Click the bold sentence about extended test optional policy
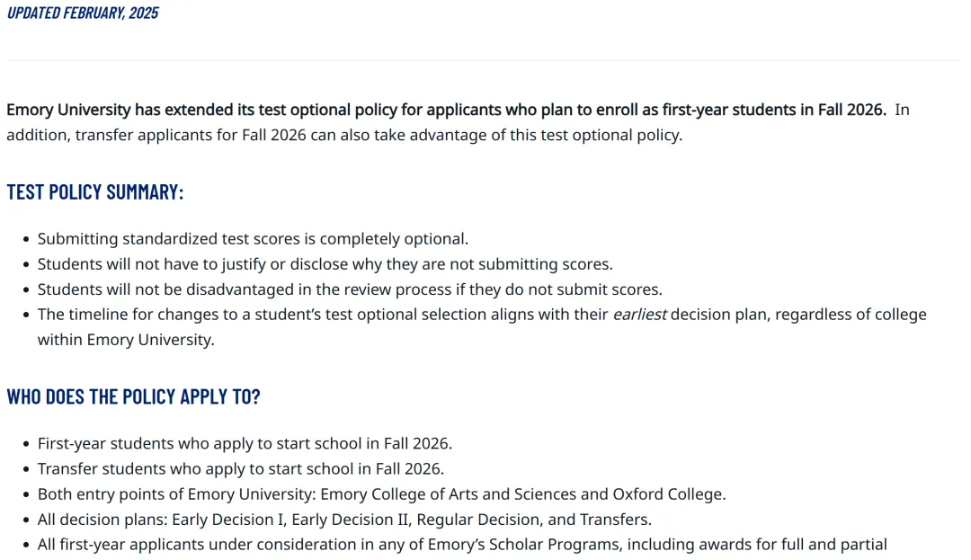971x560 pixels. (446, 110)
